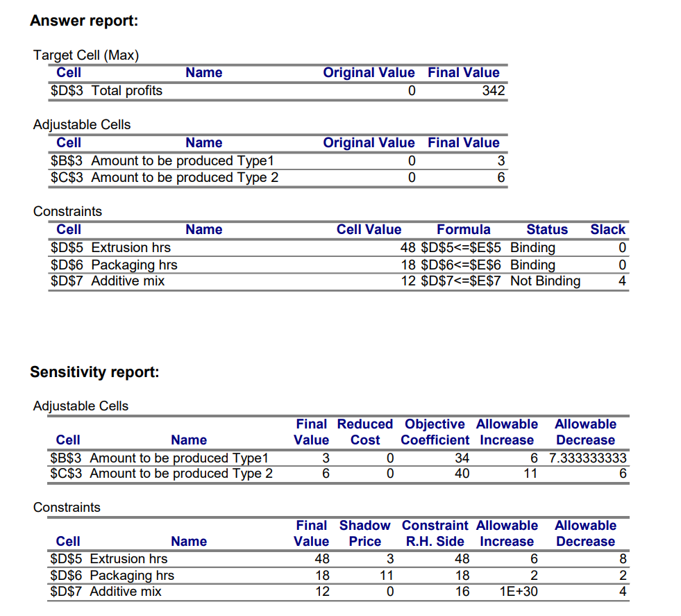Click the allowable decrease 7.333333333

pyautogui.click(x=587, y=458)
